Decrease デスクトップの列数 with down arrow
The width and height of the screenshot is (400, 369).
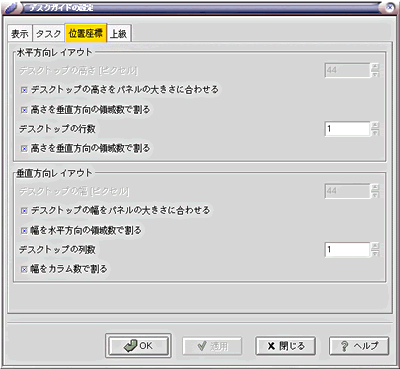(375, 253)
